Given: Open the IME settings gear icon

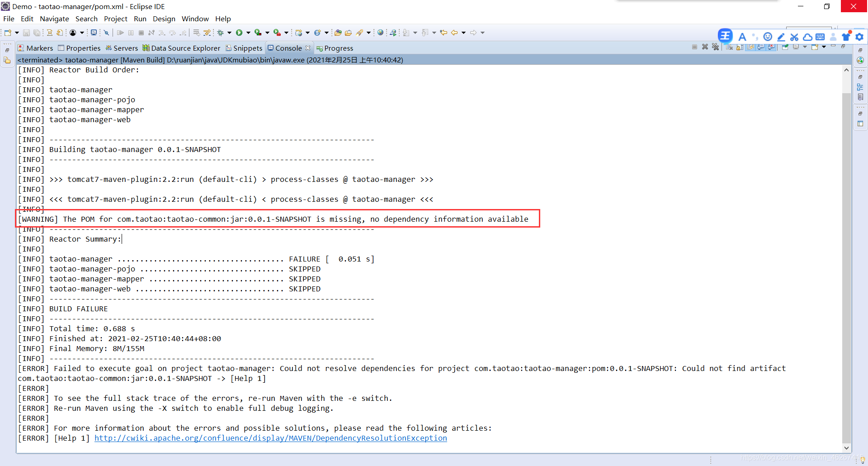Looking at the screenshot, I should pos(859,37).
